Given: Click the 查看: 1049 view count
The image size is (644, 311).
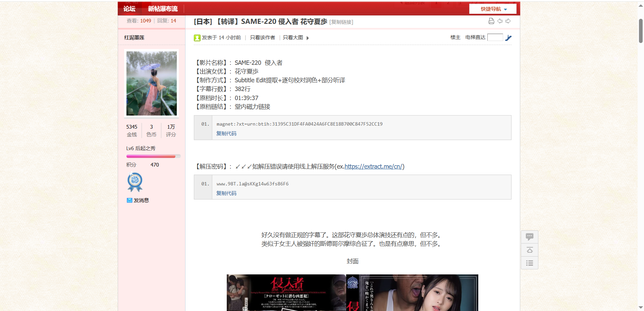Looking at the screenshot, I should 139,21.
